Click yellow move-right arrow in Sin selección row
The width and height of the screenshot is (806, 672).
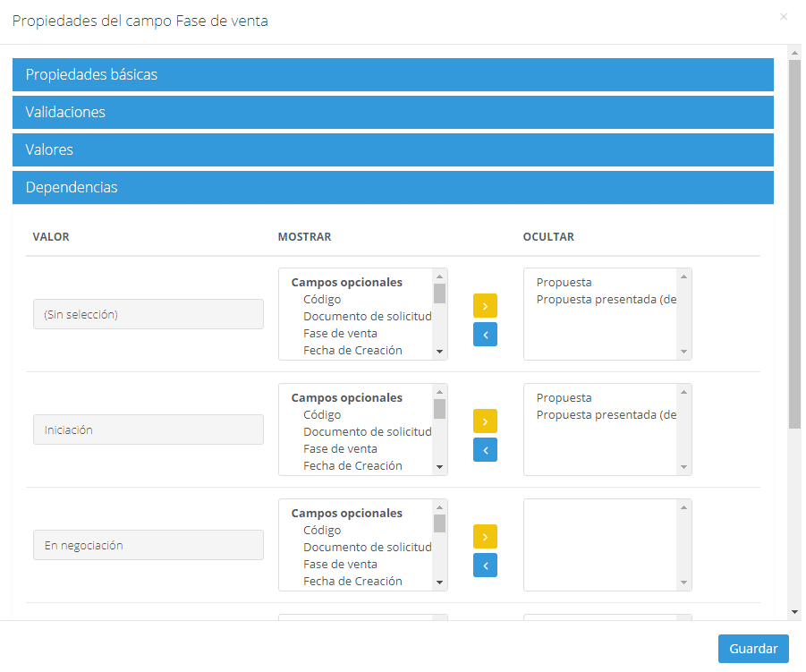click(485, 306)
